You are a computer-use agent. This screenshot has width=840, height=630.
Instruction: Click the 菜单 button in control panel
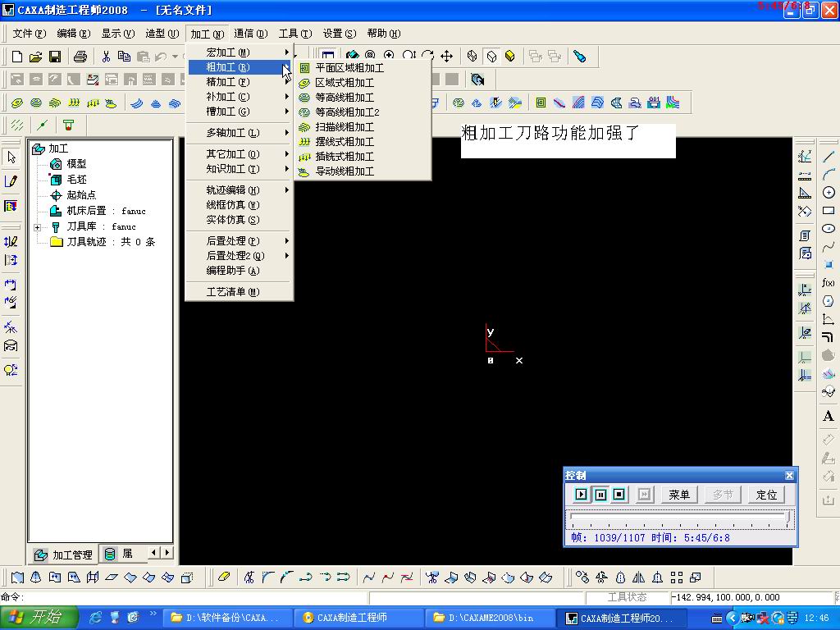click(x=678, y=495)
